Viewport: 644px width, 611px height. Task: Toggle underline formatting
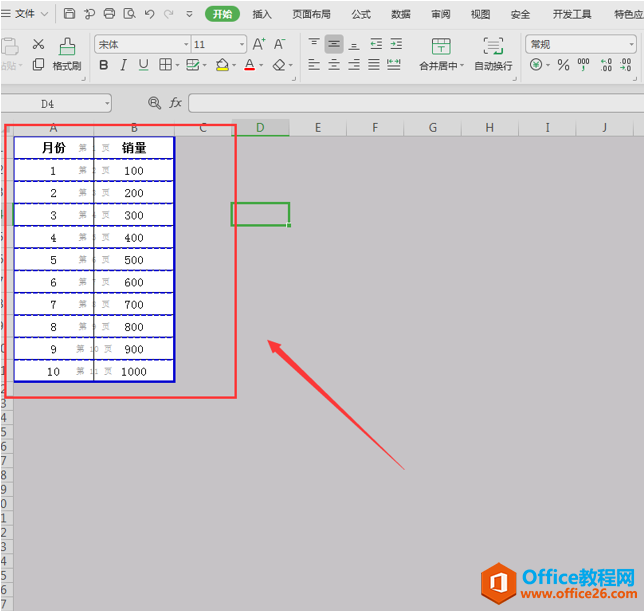(x=143, y=65)
